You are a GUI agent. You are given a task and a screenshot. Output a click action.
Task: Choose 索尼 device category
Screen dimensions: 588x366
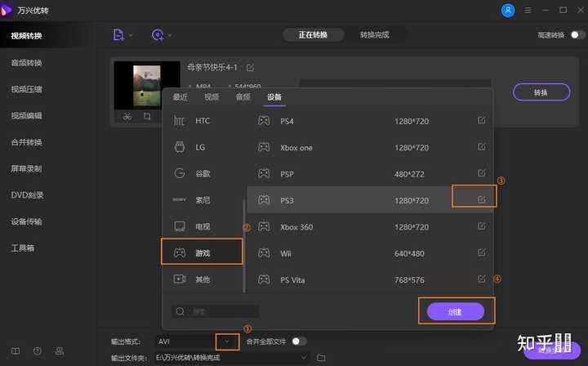coord(203,200)
